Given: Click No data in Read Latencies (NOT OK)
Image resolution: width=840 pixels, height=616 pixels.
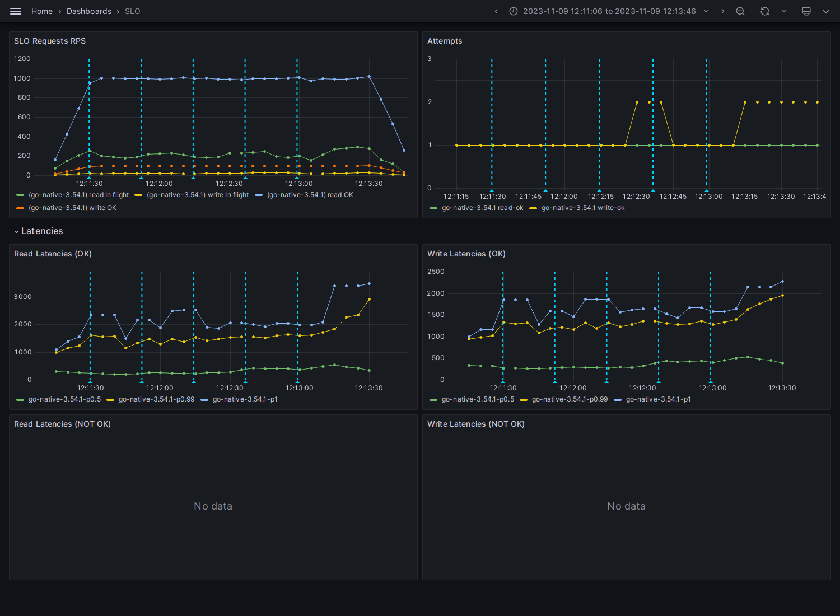Looking at the screenshot, I should (x=213, y=506).
